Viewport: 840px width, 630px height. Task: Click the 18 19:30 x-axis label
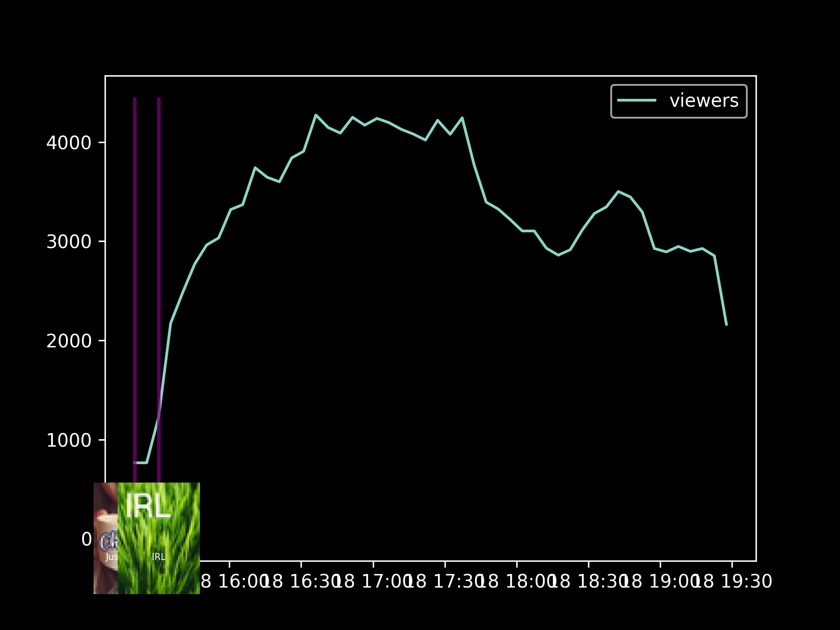tap(733, 582)
